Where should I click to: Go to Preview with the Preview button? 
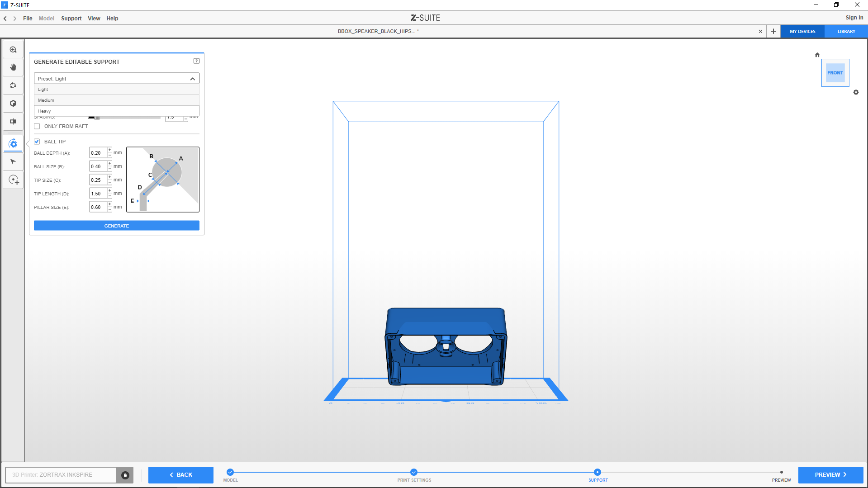pyautogui.click(x=830, y=475)
